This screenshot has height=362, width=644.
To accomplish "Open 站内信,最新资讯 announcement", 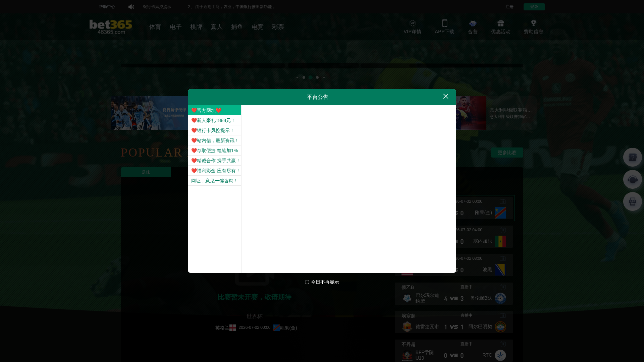I will point(214,140).
